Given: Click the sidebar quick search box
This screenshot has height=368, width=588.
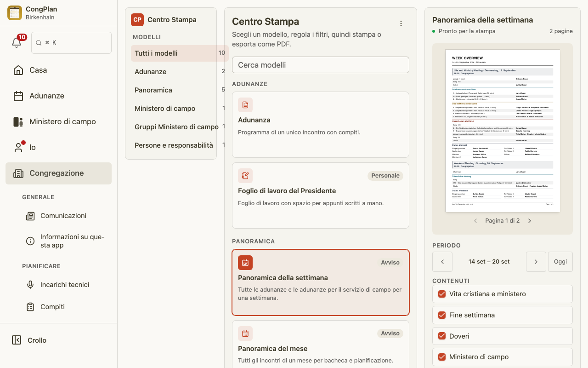Looking at the screenshot, I should coord(71,43).
